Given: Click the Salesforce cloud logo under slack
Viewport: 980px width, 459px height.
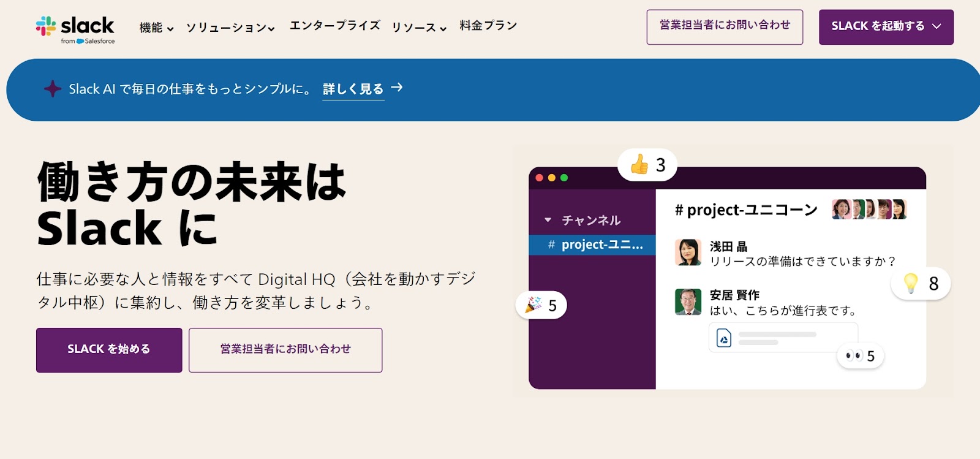Looking at the screenshot, I should [80, 42].
